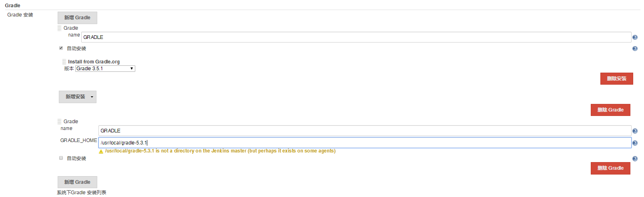Screen dimensions: 644x197
Task: Click the top 新增 Gradle button
Action: 77,18
